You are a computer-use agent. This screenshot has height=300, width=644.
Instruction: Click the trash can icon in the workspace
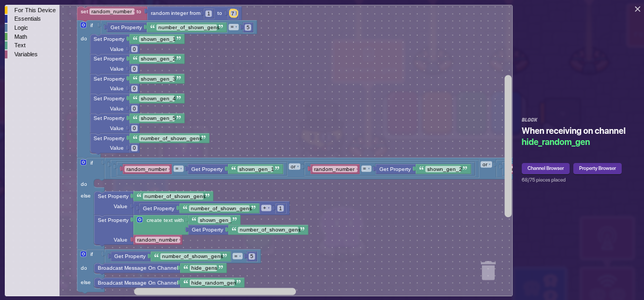click(488, 270)
